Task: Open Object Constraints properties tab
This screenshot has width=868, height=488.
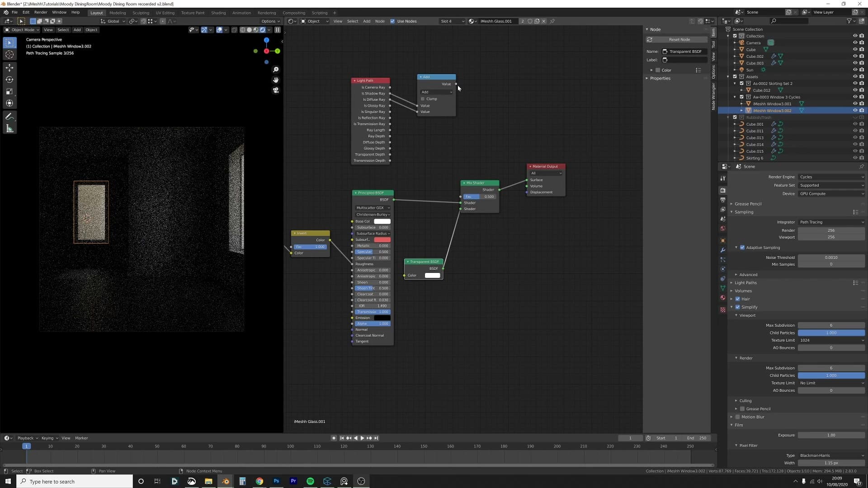Action: click(723, 279)
